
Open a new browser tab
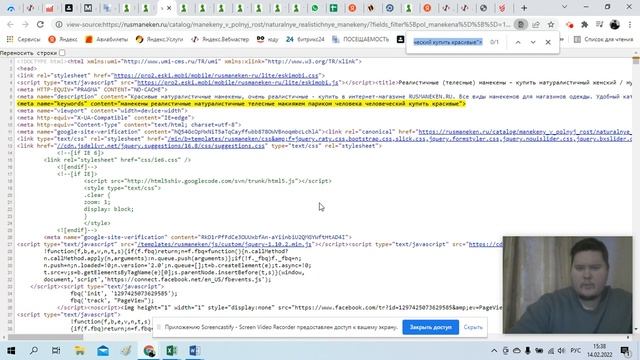coord(524,8)
